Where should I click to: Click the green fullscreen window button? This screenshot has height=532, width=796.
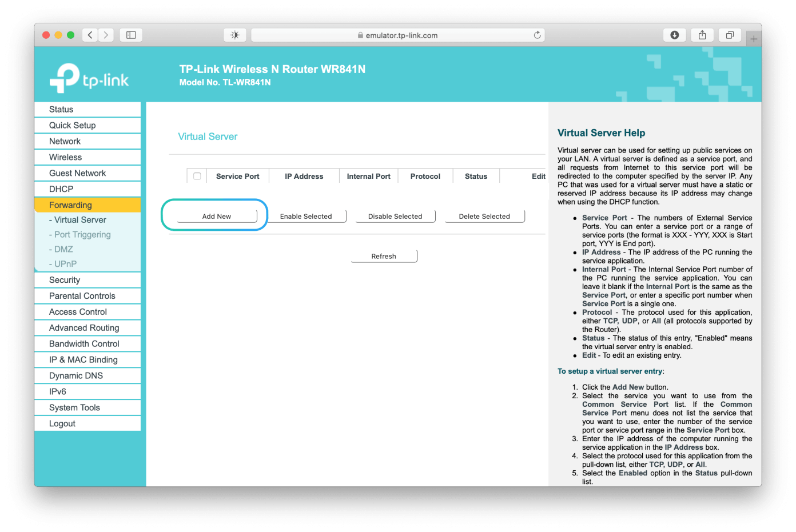(x=70, y=35)
